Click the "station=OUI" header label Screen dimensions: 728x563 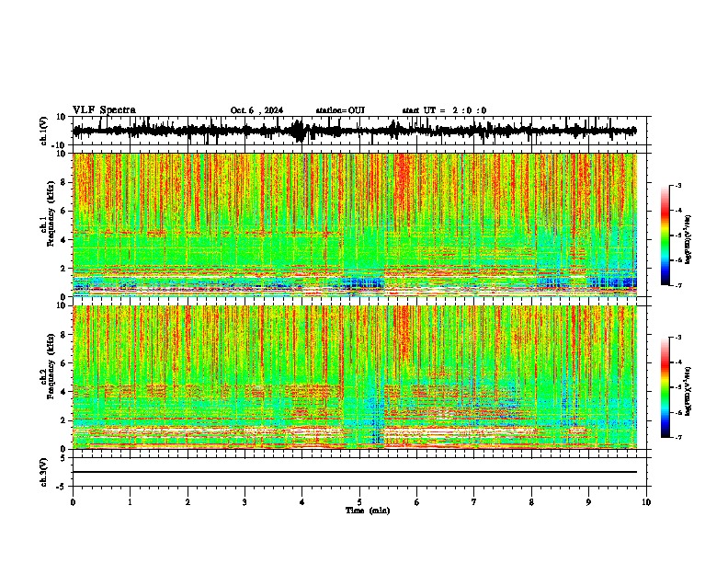[340, 110]
